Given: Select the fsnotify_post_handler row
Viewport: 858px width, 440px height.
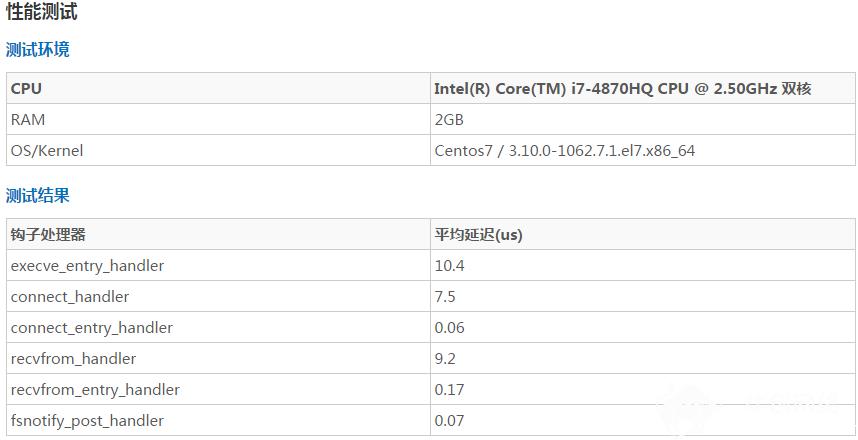Looking at the screenshot, I should [431, 420].
